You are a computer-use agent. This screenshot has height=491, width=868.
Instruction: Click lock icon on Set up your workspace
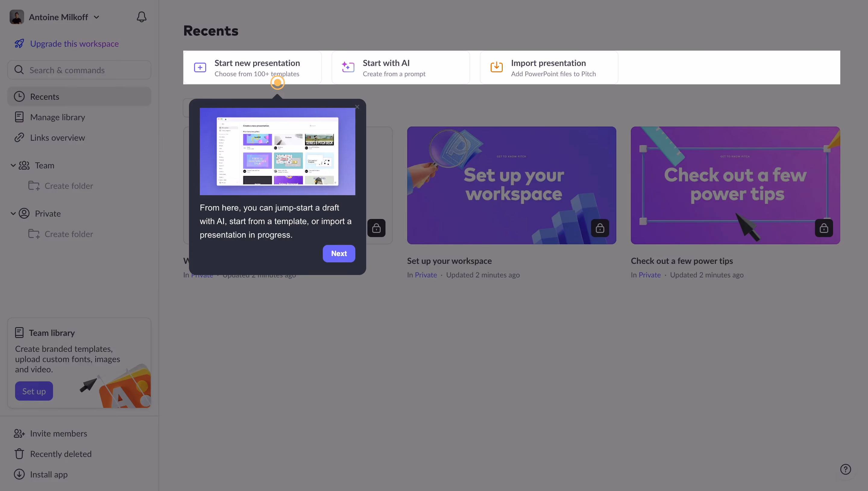[600, 228]
